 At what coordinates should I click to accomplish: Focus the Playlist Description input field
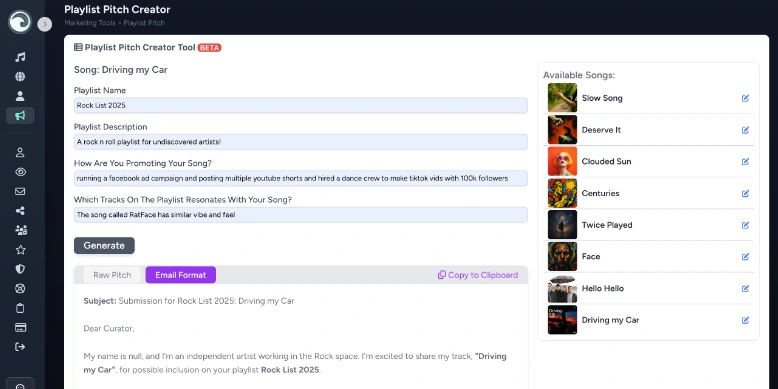click(x=301, y=142)
